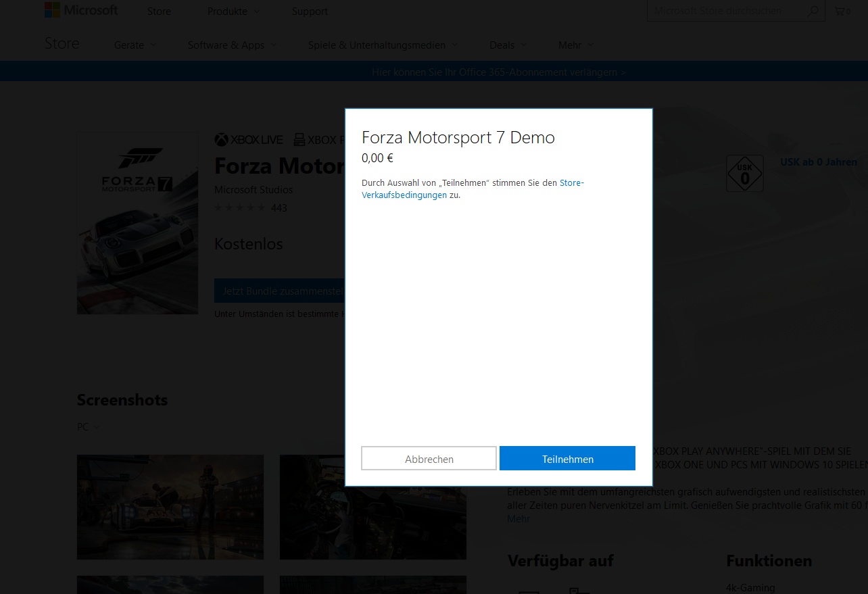Image resolution: width=868 pixels, height=594 pixels.
Task: Click the Screenshots section heading
Action: coord(122,400)
